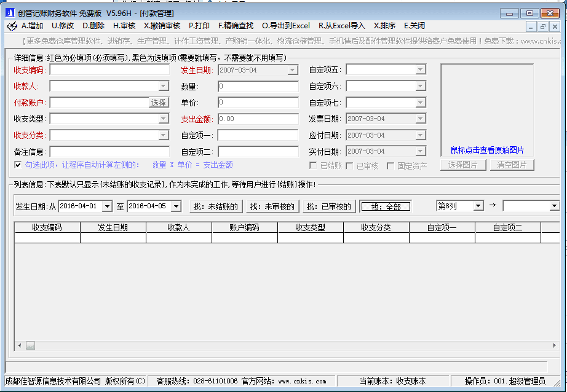Expand the 自定项五 dropdown list
Screen dimensions: 567x392
click(x=421, y=70)
